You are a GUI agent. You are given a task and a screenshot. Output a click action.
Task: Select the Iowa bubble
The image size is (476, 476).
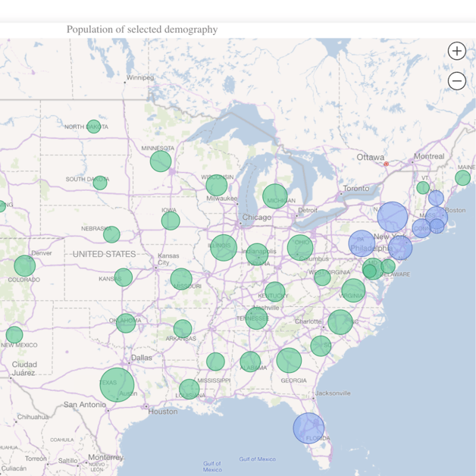pos(171,221)
